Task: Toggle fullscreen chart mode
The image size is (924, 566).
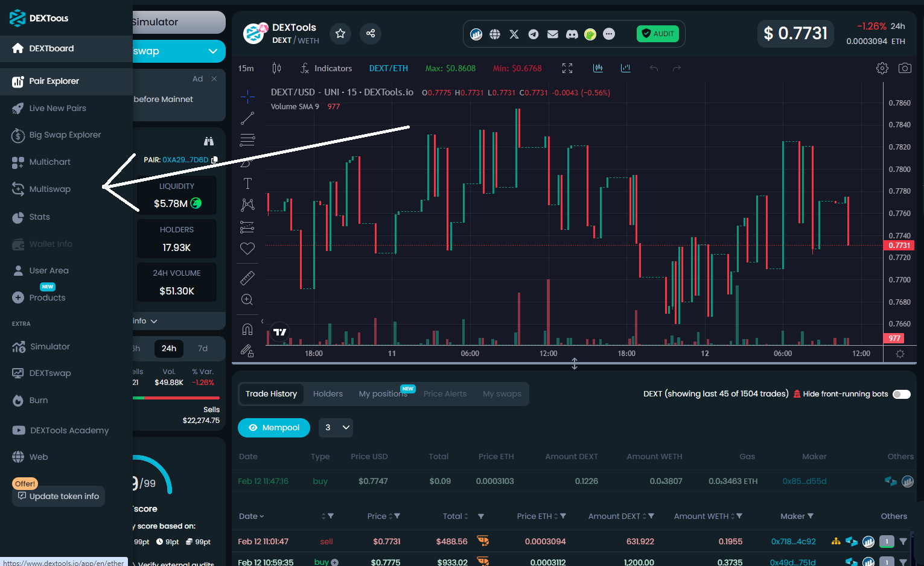Action: tap(567, 68)
